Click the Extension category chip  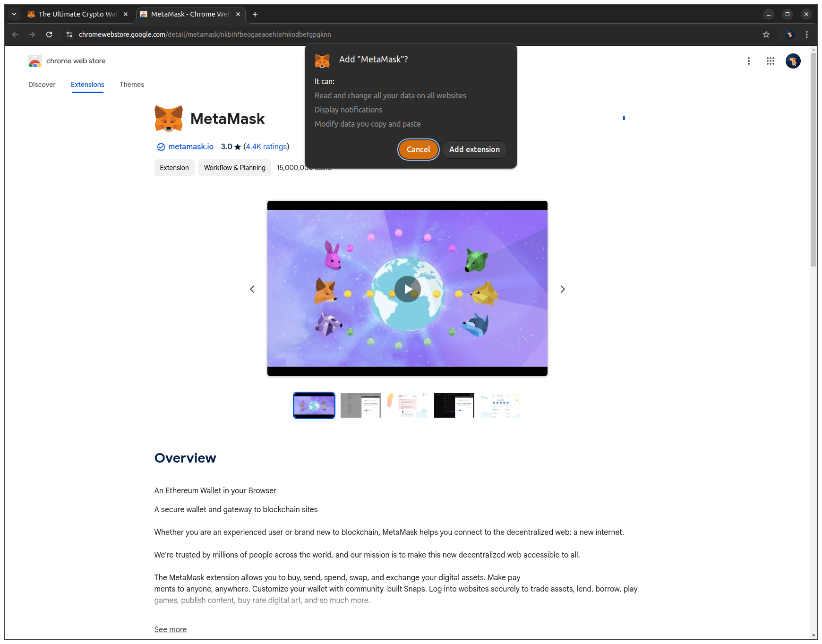174,168
